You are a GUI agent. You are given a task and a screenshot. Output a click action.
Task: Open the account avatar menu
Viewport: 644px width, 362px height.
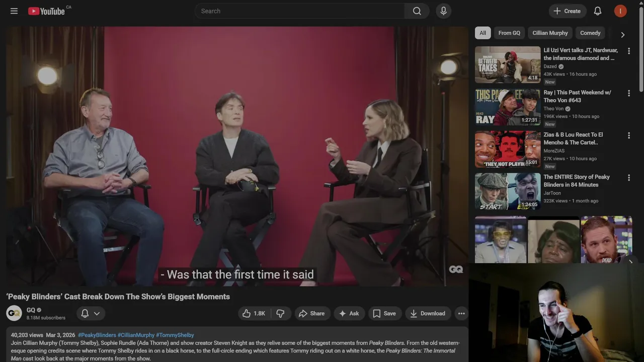coord(620,11)
